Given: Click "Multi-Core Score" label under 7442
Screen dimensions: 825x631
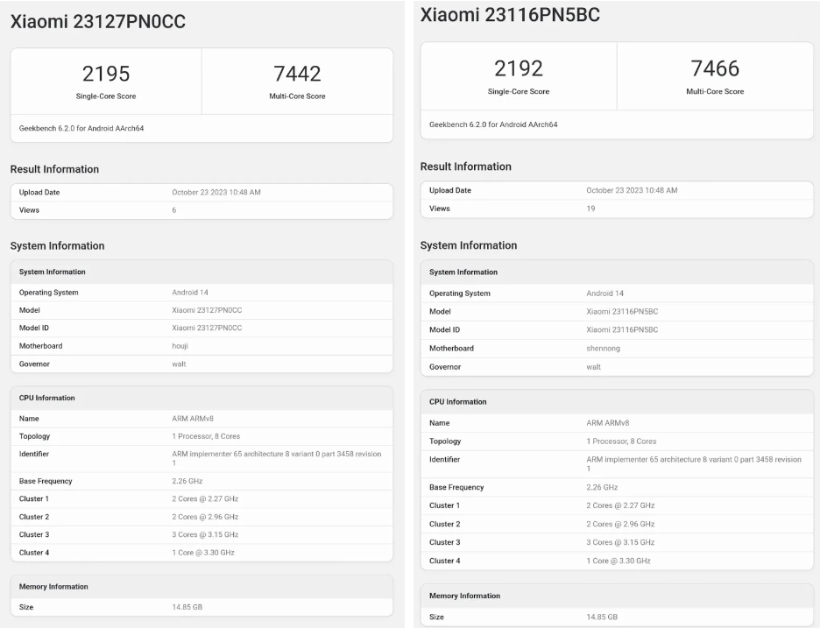Looking at the screenshot, I should [297, 96].
